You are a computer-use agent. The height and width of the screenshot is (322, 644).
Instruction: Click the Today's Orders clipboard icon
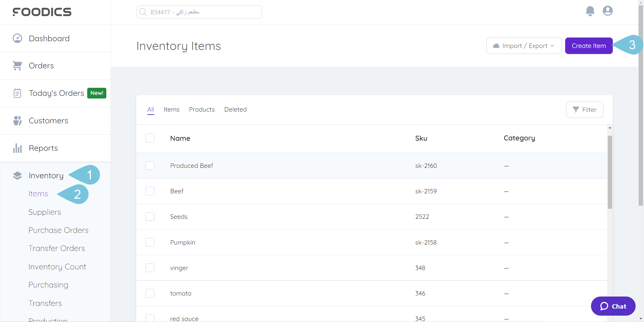(17, 93)
